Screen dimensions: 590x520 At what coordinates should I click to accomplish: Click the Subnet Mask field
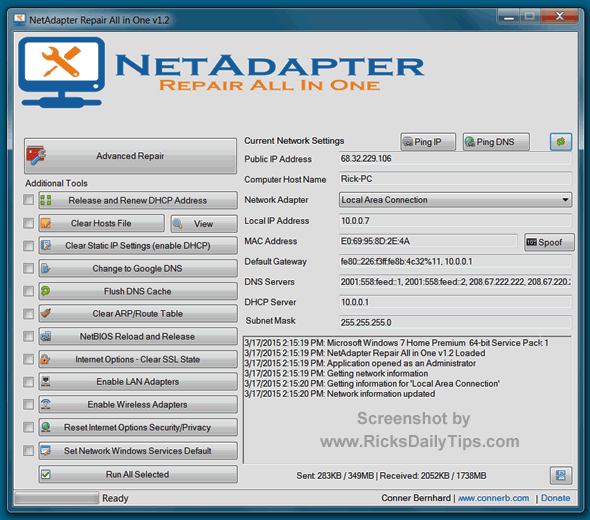point(455,322)
